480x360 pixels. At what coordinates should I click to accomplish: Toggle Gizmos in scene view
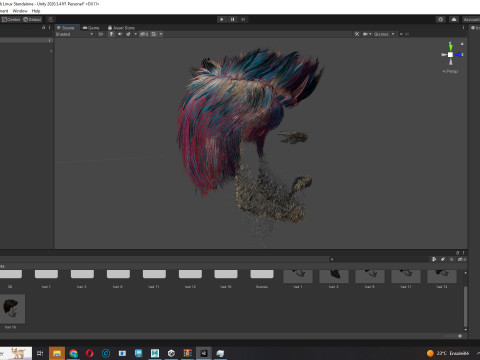(x=381, y=34)
